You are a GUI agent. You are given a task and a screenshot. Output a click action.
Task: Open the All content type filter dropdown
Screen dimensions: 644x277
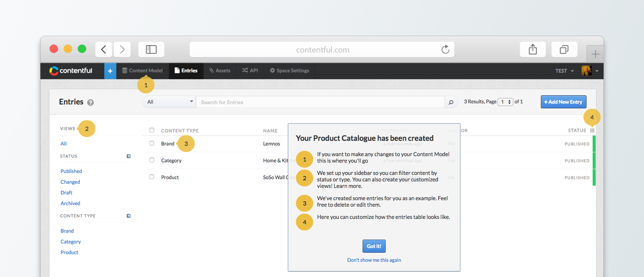pyautogui.click(x=169, y=102)
